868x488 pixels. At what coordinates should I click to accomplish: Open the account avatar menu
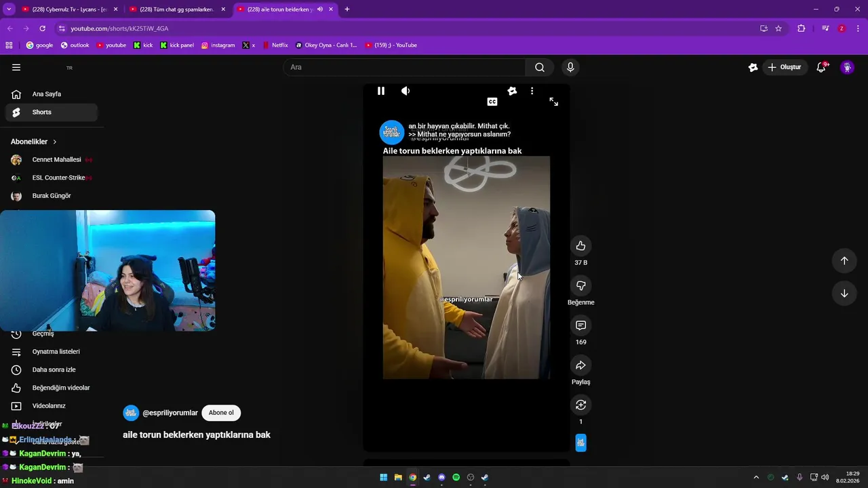tap(847, 67)
